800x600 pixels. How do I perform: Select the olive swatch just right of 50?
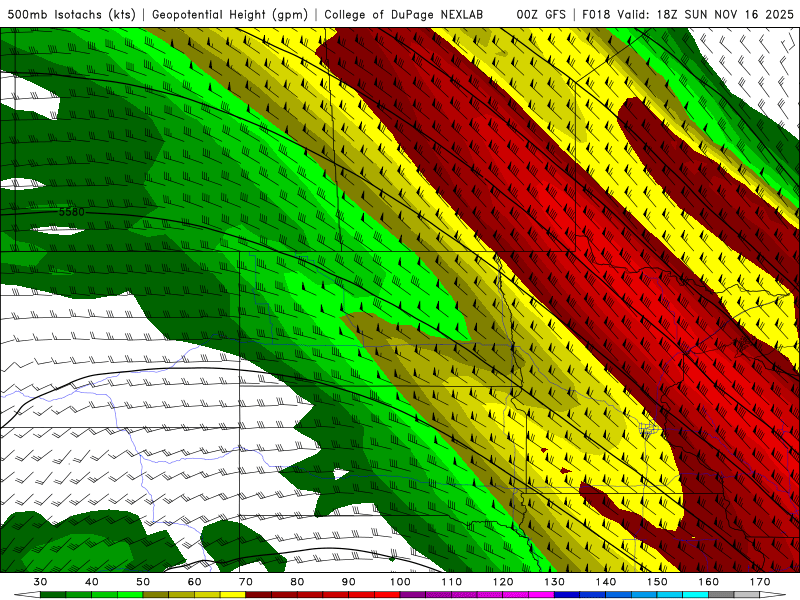[x=156, y=595]
